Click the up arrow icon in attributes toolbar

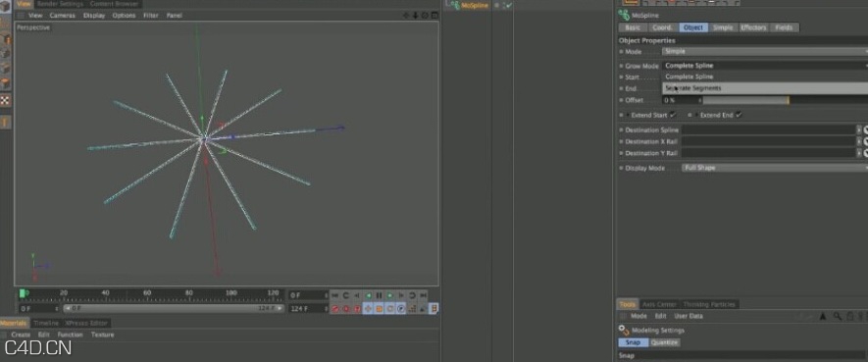(x=823, y=316)
